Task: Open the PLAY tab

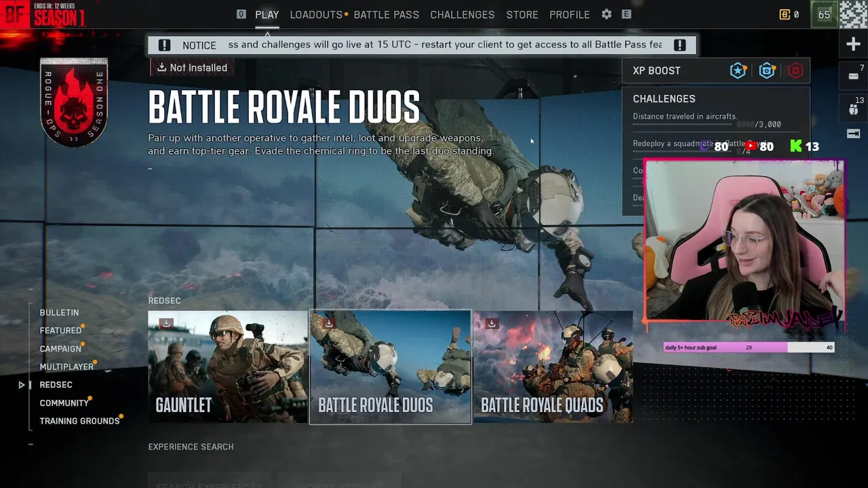Action: (x=267, y=14)
